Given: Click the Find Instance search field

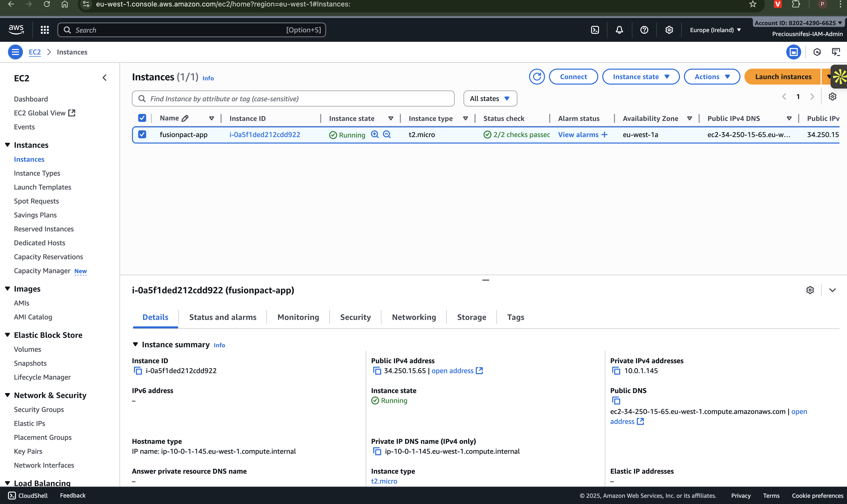Looking at the screenshot, I should (x=293, y=99).
